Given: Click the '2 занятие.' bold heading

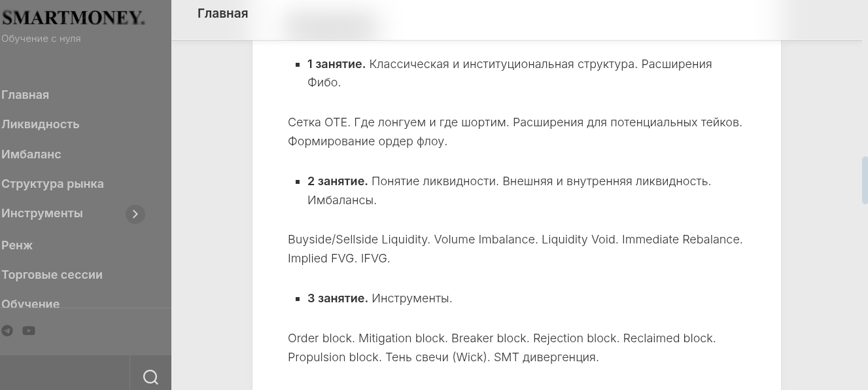Looking at the screenshot, I should [338, 181].
